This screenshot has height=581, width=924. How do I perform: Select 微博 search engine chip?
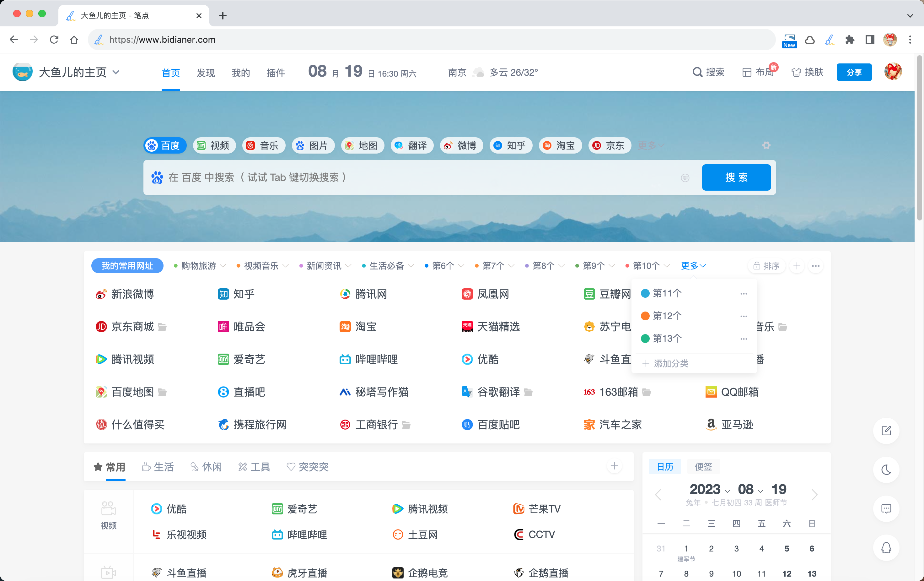coord(461,145)
